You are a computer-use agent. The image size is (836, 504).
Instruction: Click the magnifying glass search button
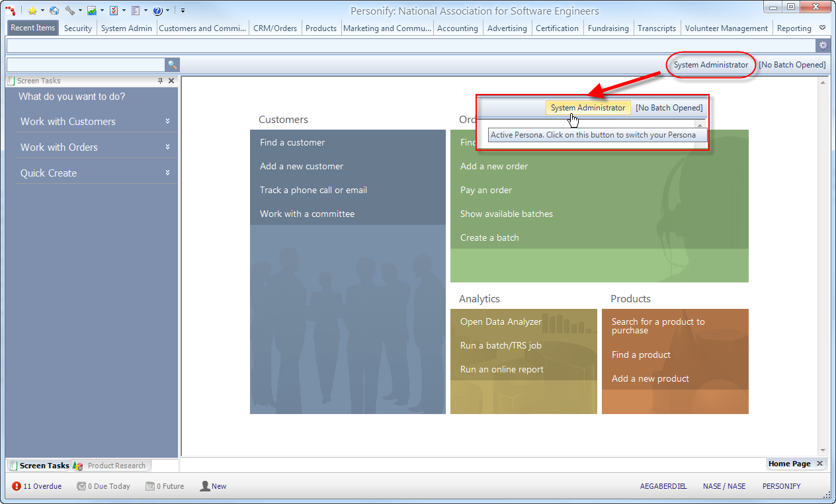tap(172, 65)
